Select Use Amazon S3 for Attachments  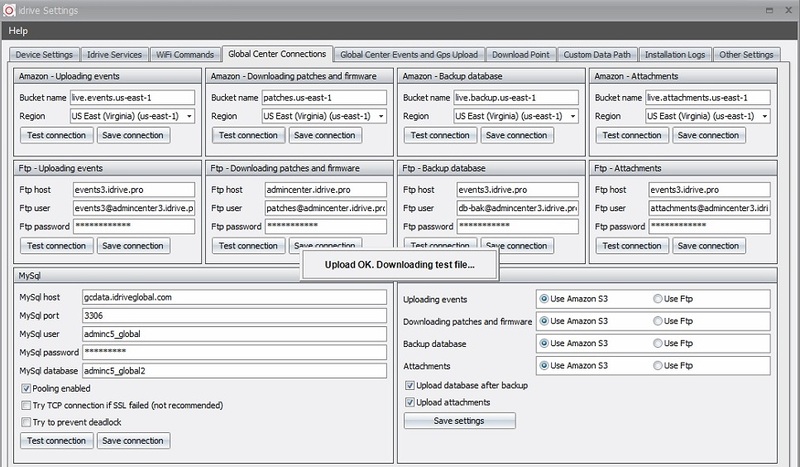click(x=544, y=365)
